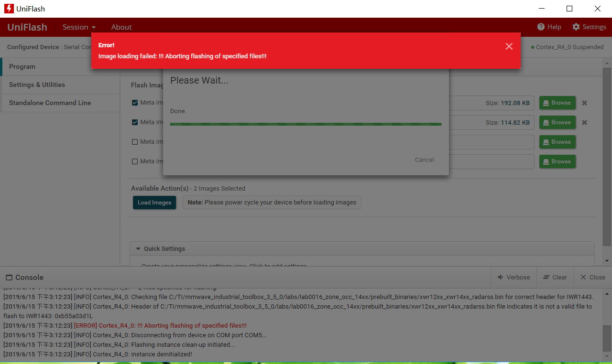612x364 pixels.
Task: Click 'Flashing instance clean-up initiated' log line
Action: click(x=119, y=345)
